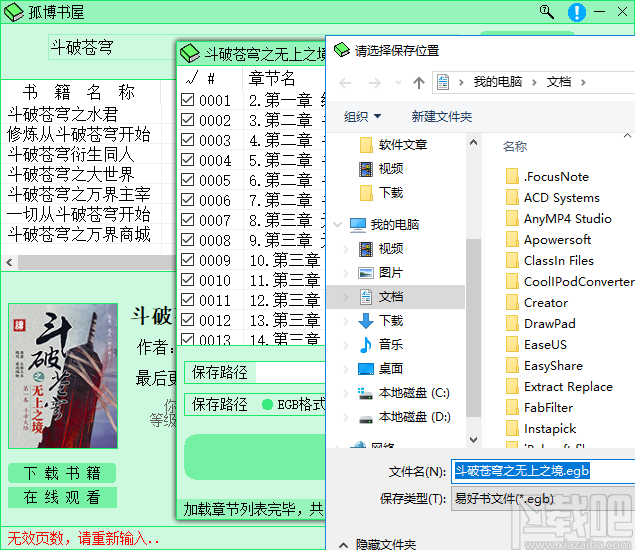
Task: Expand the 本地磁盘 (D:) tree node
Action: pyautogui.click(x=345, y=417)
